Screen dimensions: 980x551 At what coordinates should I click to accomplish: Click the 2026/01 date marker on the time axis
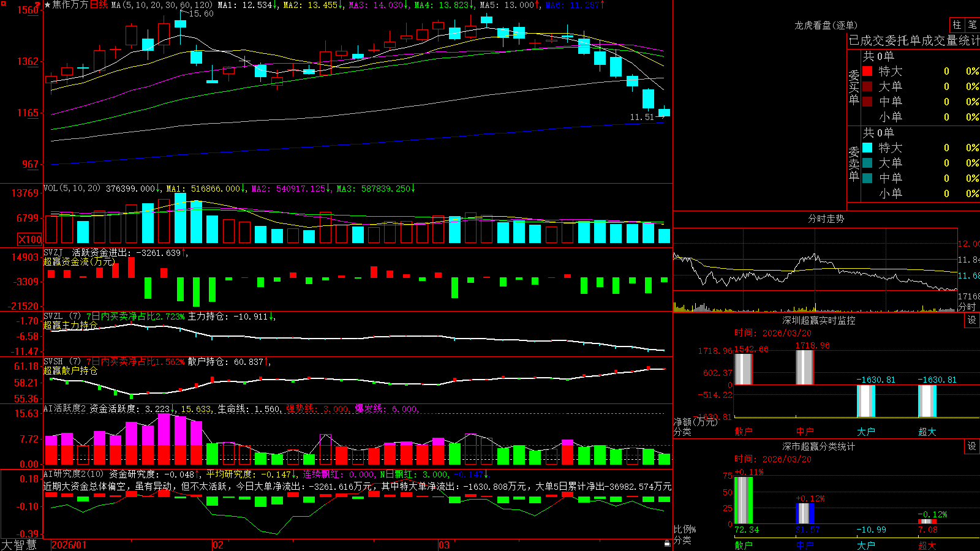69,545
